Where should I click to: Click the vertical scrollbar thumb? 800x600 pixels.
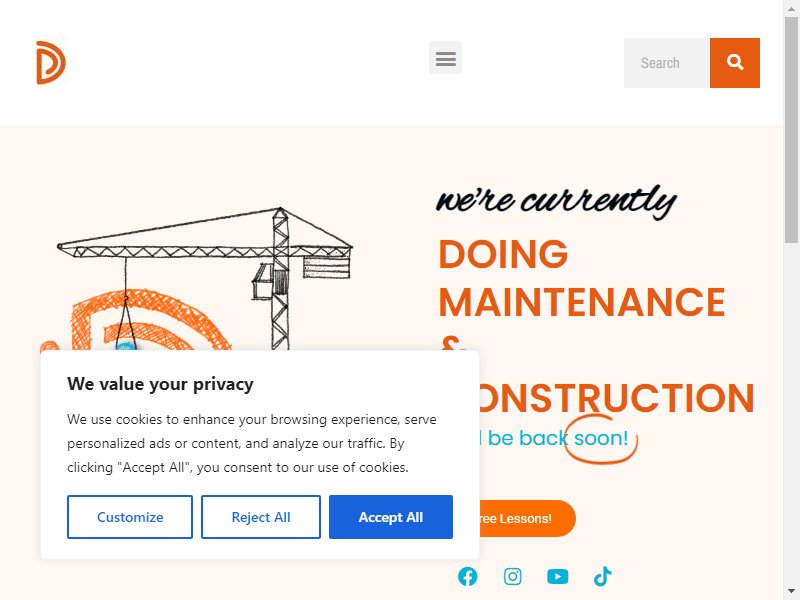(x=791, y=130)
